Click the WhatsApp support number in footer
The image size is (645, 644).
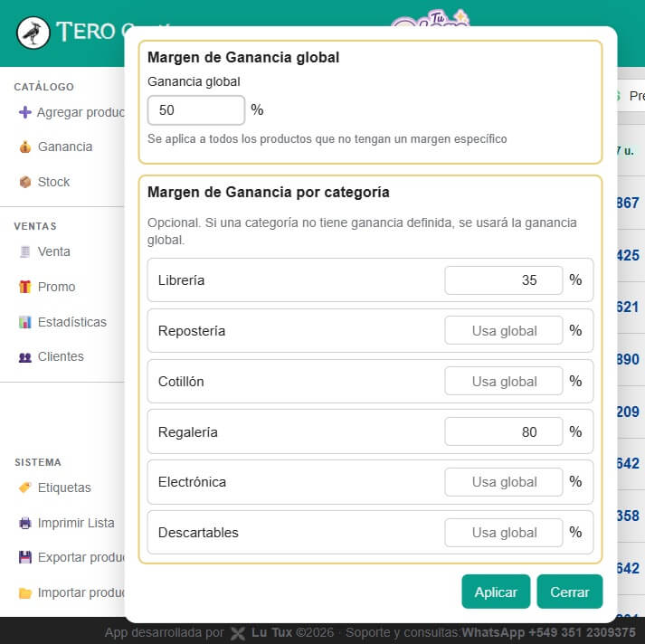click(548, 632)
